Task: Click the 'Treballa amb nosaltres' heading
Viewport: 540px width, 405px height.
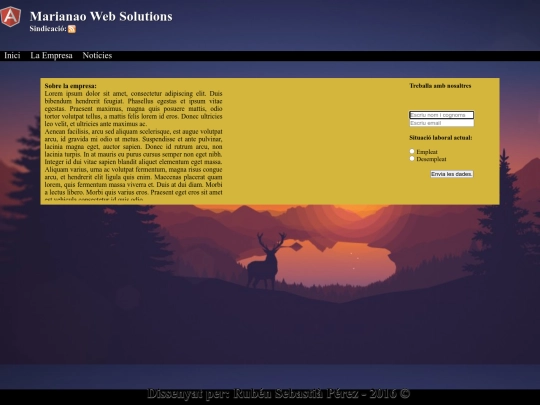Action: coord(440,86)
